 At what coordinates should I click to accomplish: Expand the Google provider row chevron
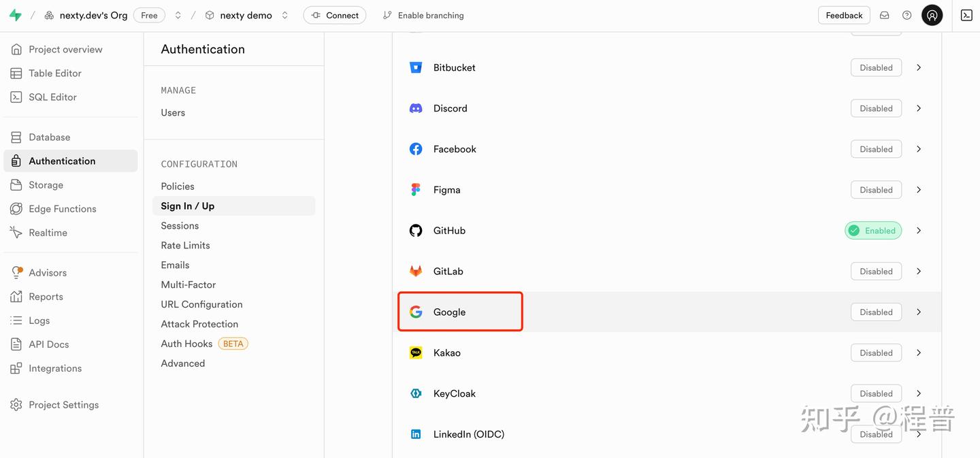tap(919, 312)
